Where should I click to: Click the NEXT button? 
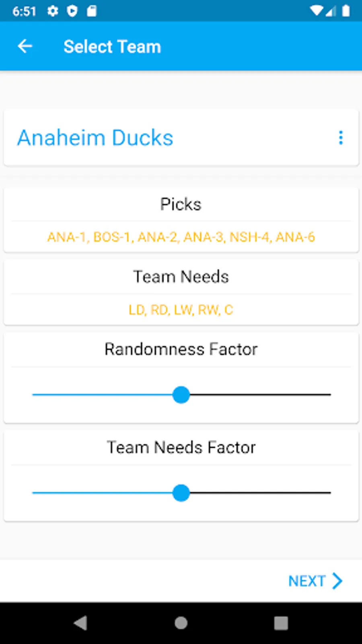307,581
